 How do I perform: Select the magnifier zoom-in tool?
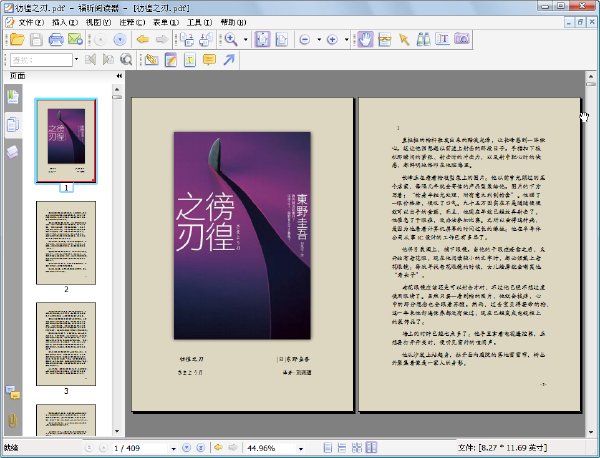click(x=231, y=39)
